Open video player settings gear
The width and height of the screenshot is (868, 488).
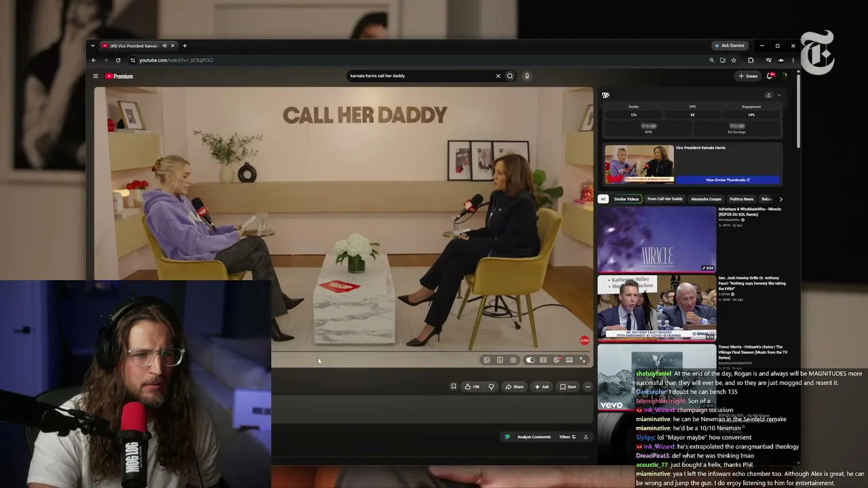point(557,360)
